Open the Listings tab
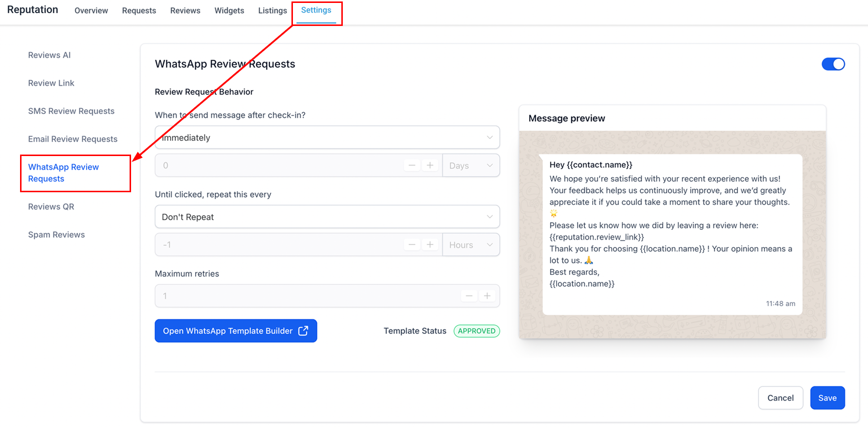The height and width of the screenshot is (428, 868). pos(272,11)
